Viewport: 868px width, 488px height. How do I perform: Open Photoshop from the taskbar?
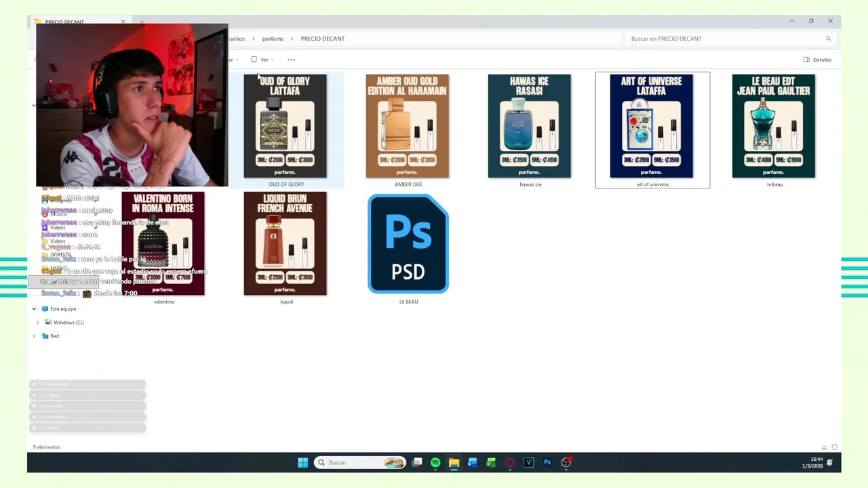547,462
